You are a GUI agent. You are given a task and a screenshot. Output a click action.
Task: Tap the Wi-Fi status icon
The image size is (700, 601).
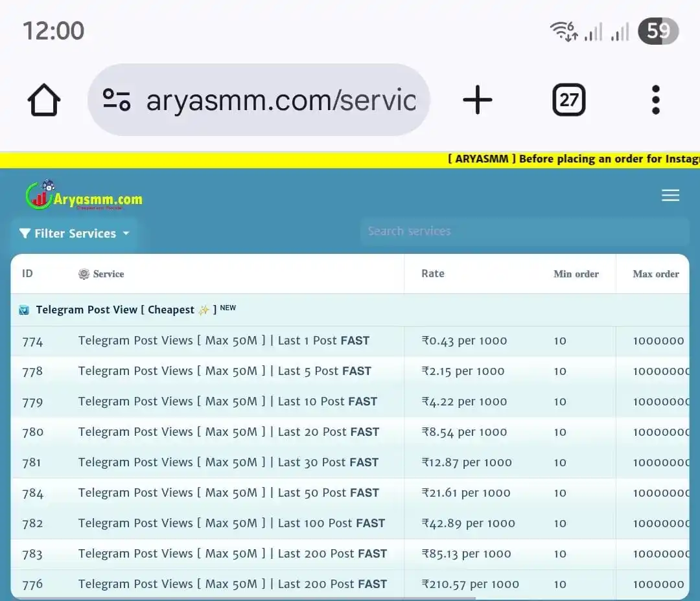click(x=564, y=31)
